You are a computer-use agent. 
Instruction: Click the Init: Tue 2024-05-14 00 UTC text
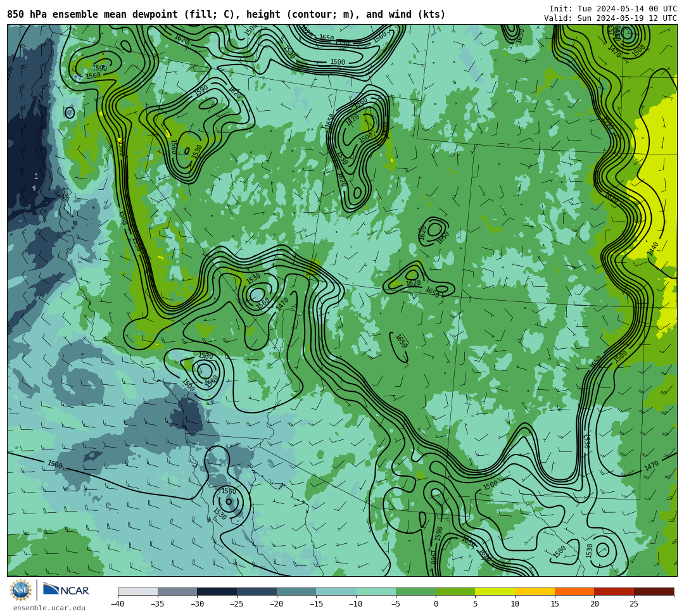[613, 9]
